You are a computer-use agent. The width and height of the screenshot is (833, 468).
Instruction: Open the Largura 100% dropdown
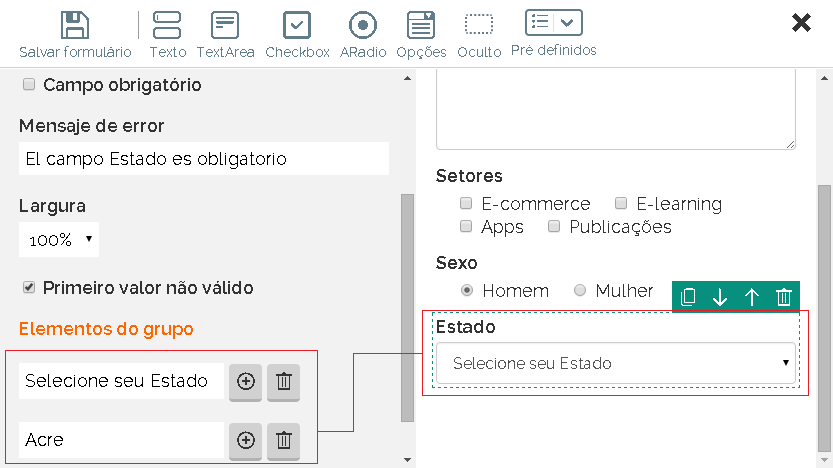tap(59, 240)
